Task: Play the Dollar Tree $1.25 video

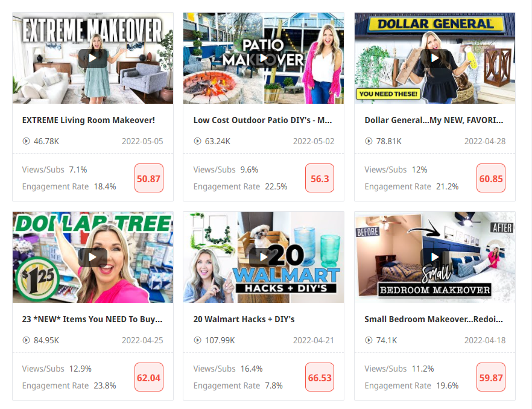Action: click(x=93, y=257)
